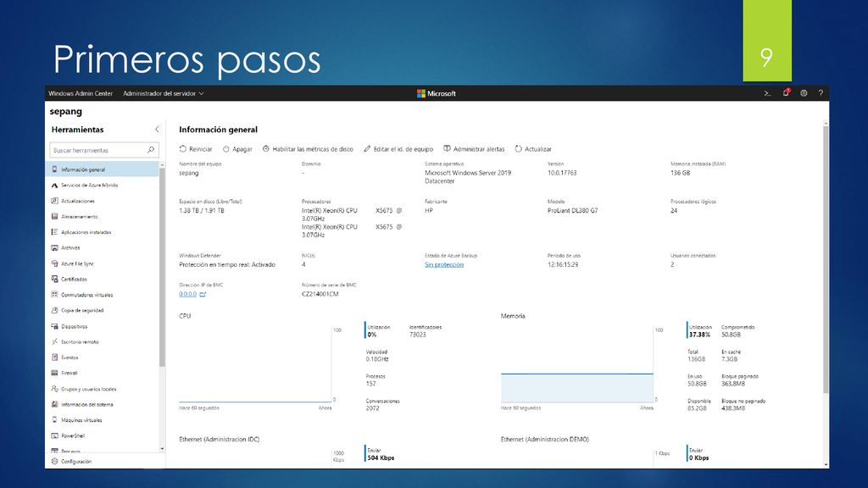868x488 pixels.
Task: Open the 0.0.0.0 BMC address link
Action: pyautogui.click(x=187, y=294)
